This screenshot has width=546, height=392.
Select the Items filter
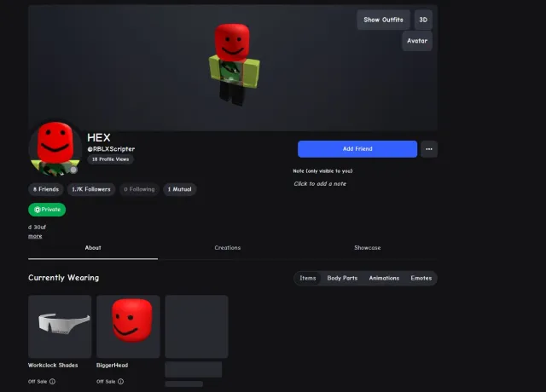(x=308, y=279)
